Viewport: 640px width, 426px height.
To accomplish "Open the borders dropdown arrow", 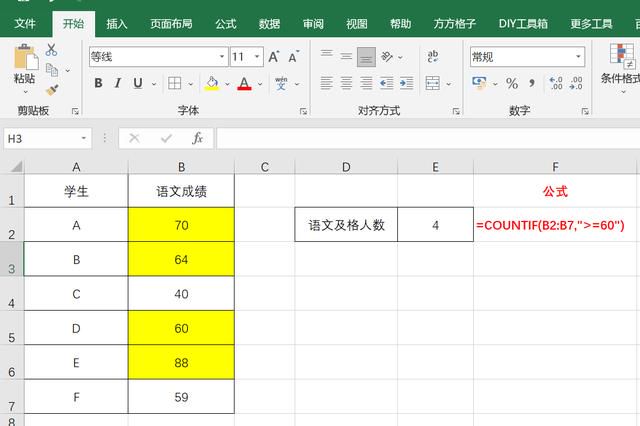I will tap(191, 84).
